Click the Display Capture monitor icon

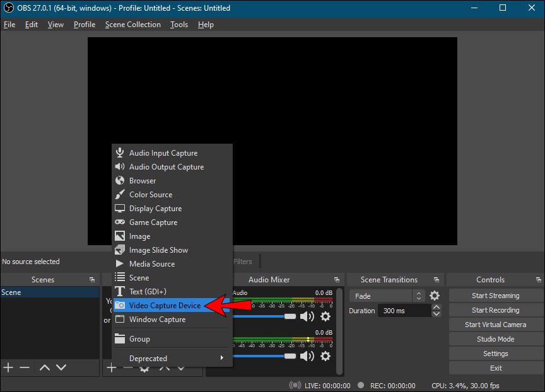(120, 209)
